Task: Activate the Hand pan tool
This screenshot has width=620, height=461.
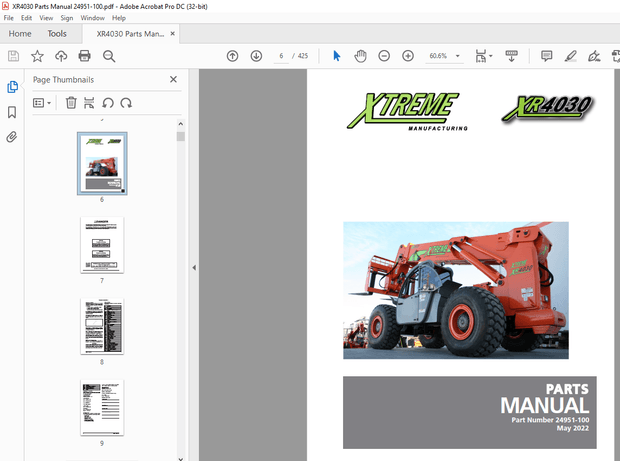Action: tap(360, 56)
